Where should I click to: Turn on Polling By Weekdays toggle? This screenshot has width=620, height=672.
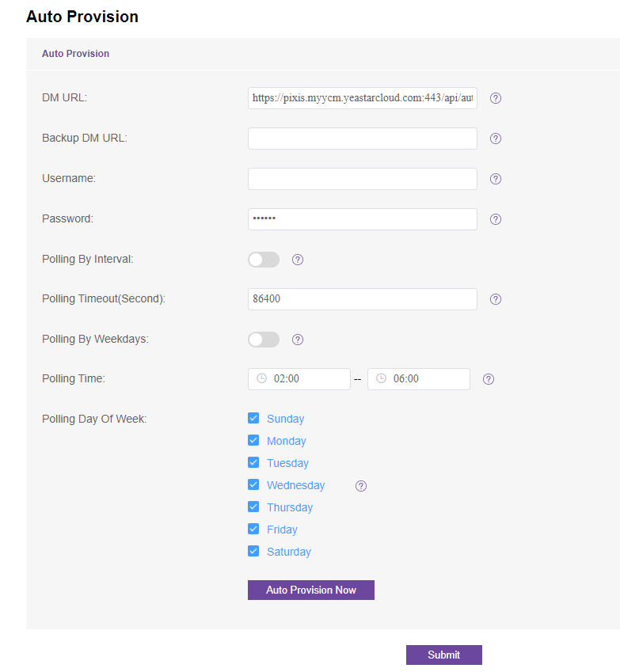tap(264, 340)
